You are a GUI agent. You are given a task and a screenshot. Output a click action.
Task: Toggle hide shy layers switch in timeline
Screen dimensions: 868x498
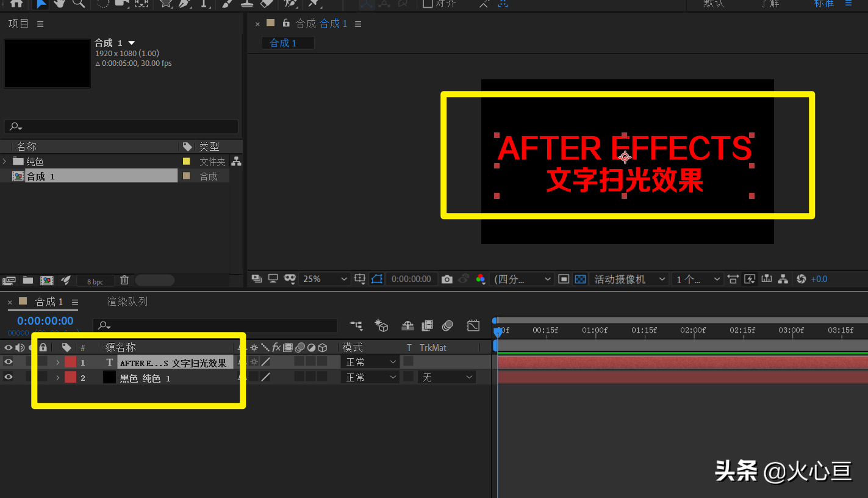coord(407,326)
